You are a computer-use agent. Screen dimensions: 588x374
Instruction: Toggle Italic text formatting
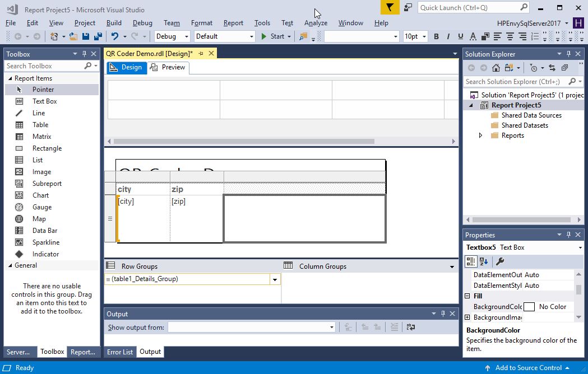coord(448,36)
